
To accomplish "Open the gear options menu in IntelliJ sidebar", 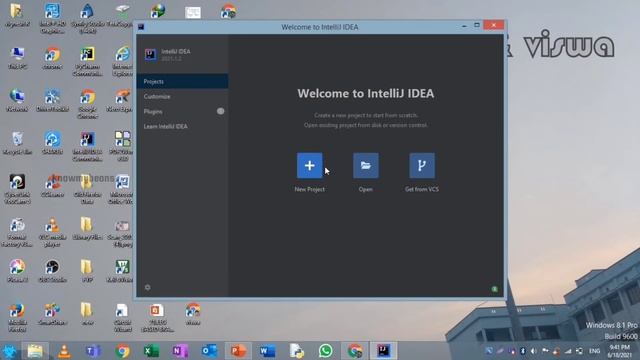I will click(147, 287).
